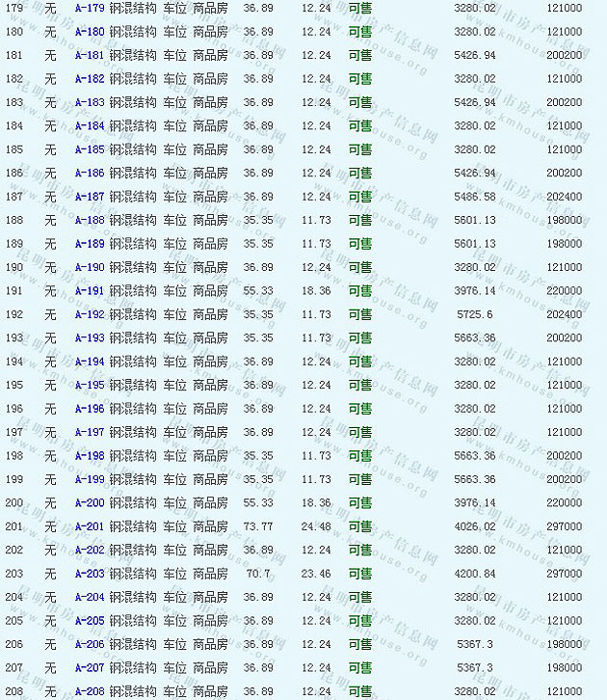Click the 可售 status for row 199
This screenshot has width=607, height=700.
point(359,479)
